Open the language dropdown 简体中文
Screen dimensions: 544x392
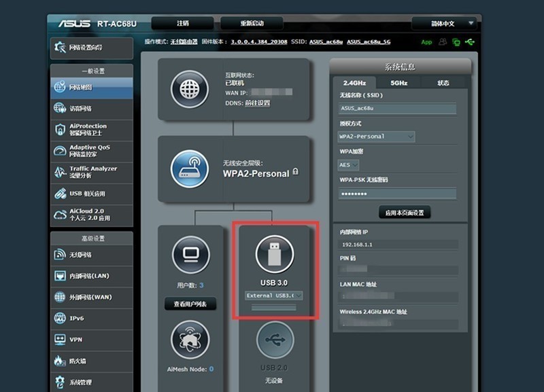444,24
